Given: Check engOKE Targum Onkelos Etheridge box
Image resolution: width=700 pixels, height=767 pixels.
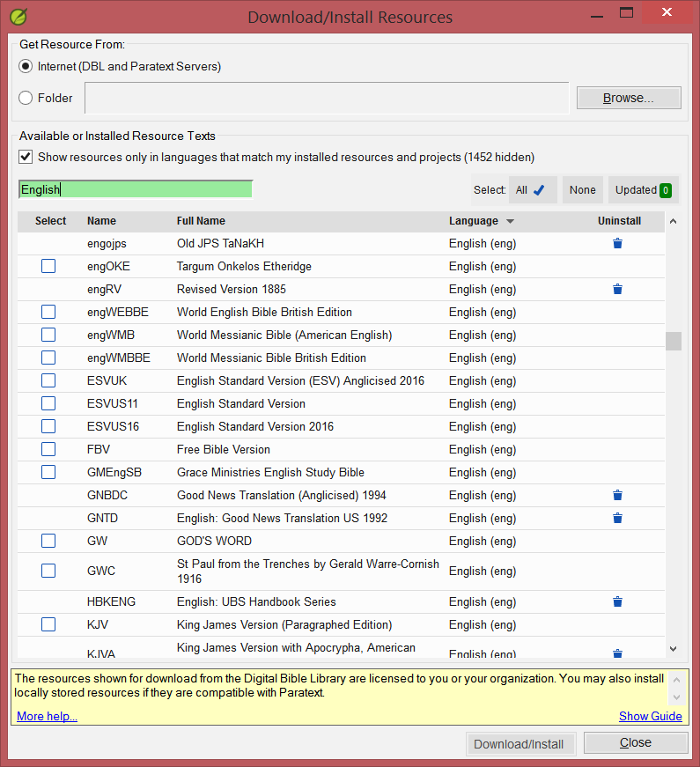Looking at the screenshot, I should [48, 266].
